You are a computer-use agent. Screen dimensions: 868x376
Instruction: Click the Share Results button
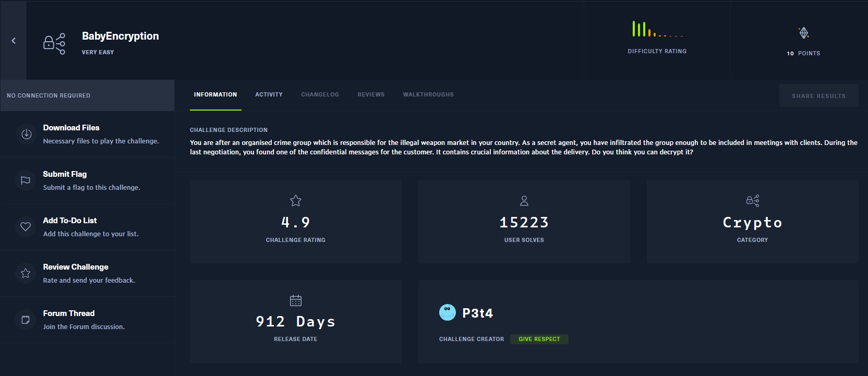click(818, 96)
